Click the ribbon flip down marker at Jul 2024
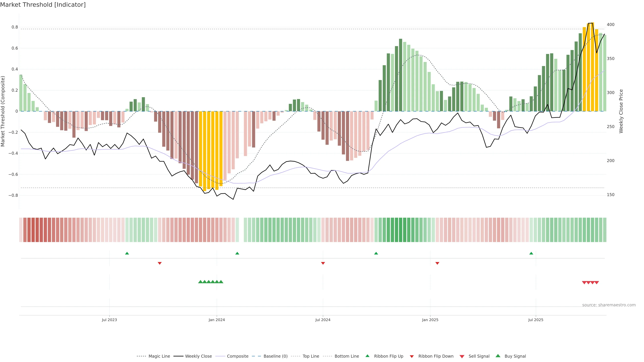Viewport: 644px width, 362px height. pyautogui.click(x=323, y=263)
